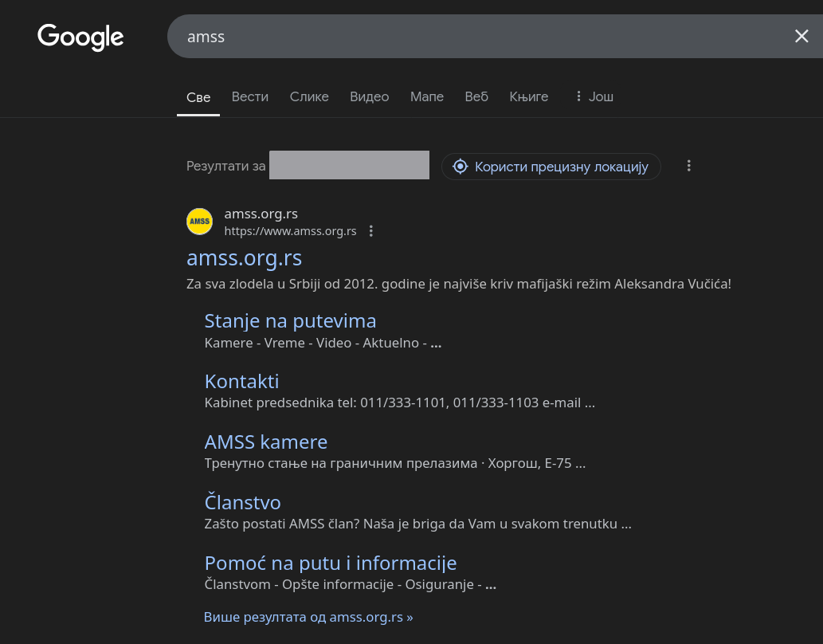This screenshot has height=644, width=823.
Task: Expand the Још more options menu
Action: coord(594,96)
